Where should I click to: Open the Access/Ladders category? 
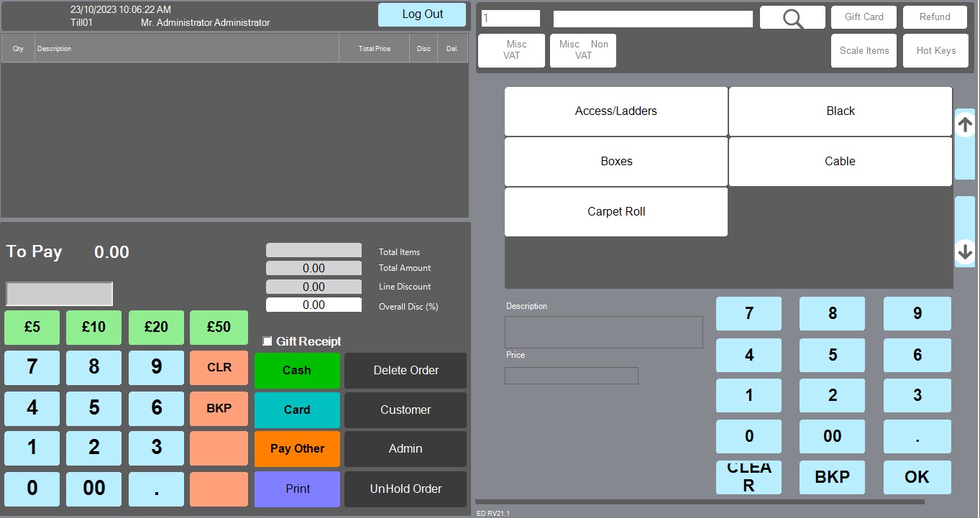pyautogui.click(x=615, y=111)
